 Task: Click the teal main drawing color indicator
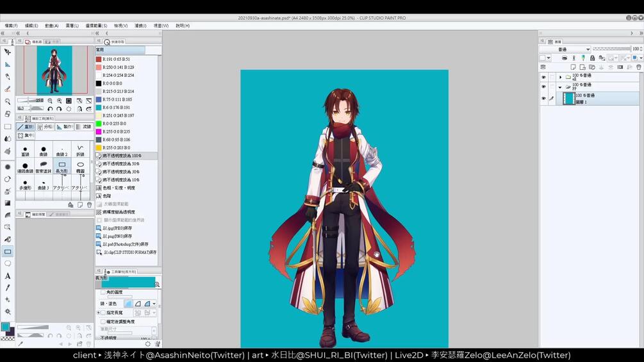pyautogui.click(x=5, y=327)
